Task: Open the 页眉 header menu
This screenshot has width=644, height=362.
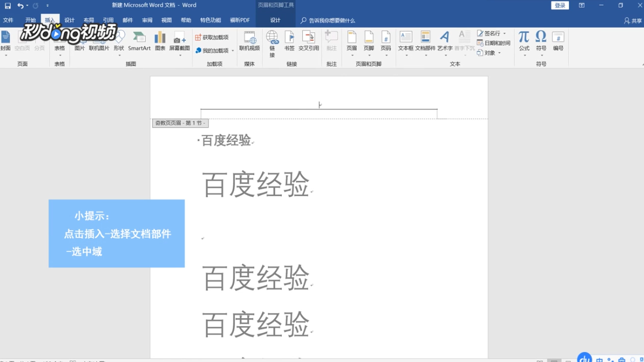Action: [x=352, y=43]
